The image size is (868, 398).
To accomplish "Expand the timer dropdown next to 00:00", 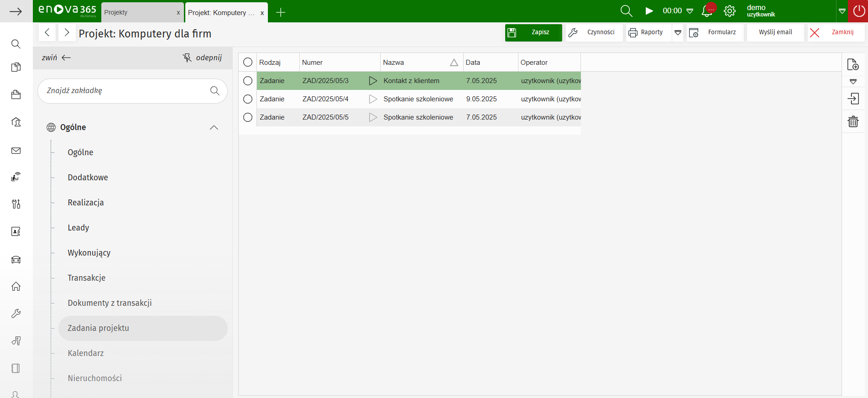I will 690,11.
